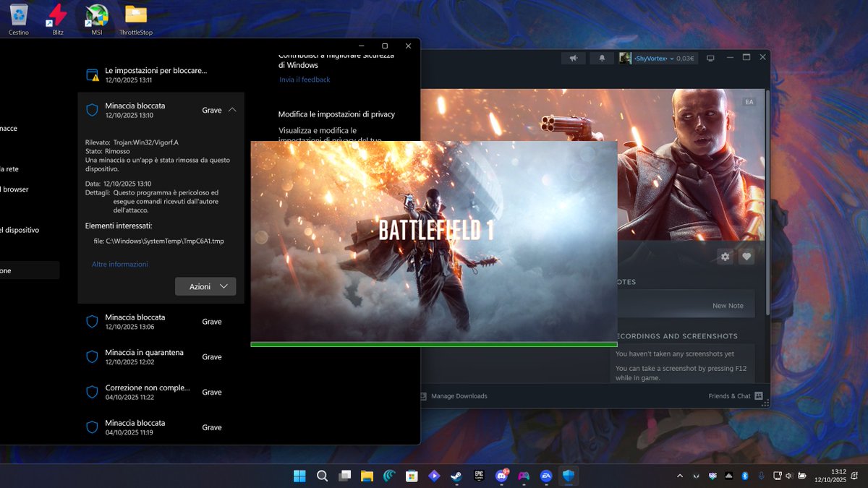Viewport: 868px width, 488px height.
Task: Expand Minaccia in quarantena 12:02 entry
Action: coord(161,357)
